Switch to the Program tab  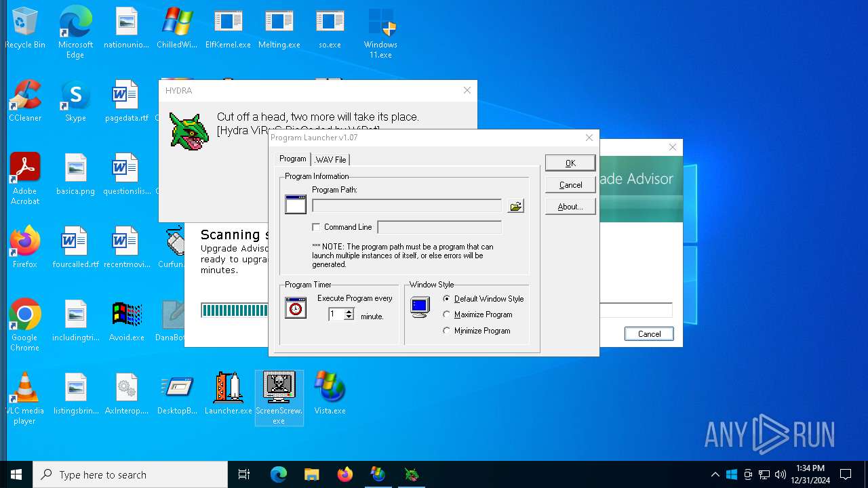pos(293,159)
